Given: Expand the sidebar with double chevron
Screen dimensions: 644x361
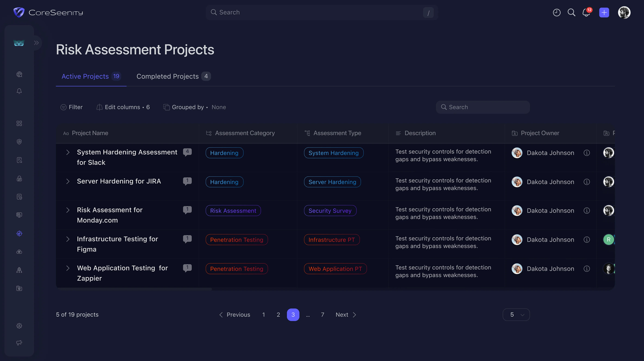Looking at the screenshot, I should pyautogui.click(x=36, y=43).
